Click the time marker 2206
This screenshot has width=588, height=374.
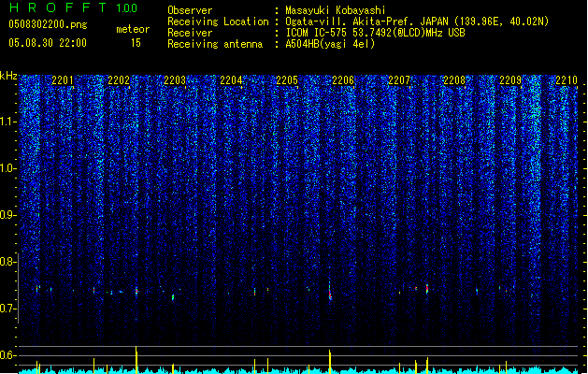pyautogui.click(x=343, y=80)
